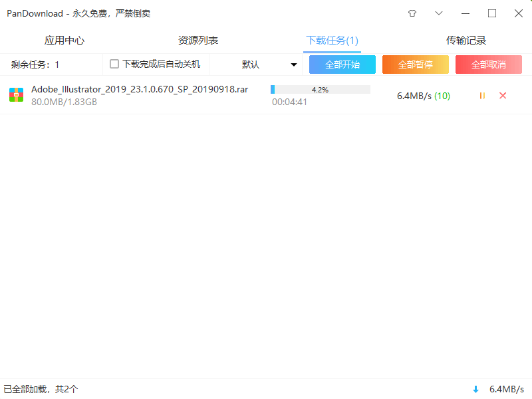532x399 pixels.
Task: Click the 已全部加载，共2个 status text
Action: click(x=41, y=389)
